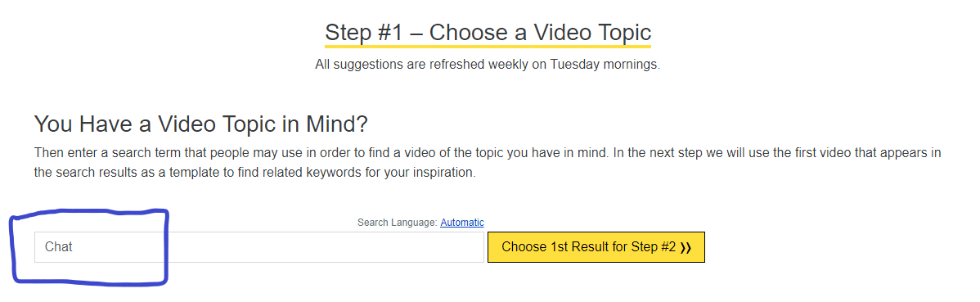Click the yellow underline beneath Step #1 title
The image size is (980, 302).
[x=488, y=46]
